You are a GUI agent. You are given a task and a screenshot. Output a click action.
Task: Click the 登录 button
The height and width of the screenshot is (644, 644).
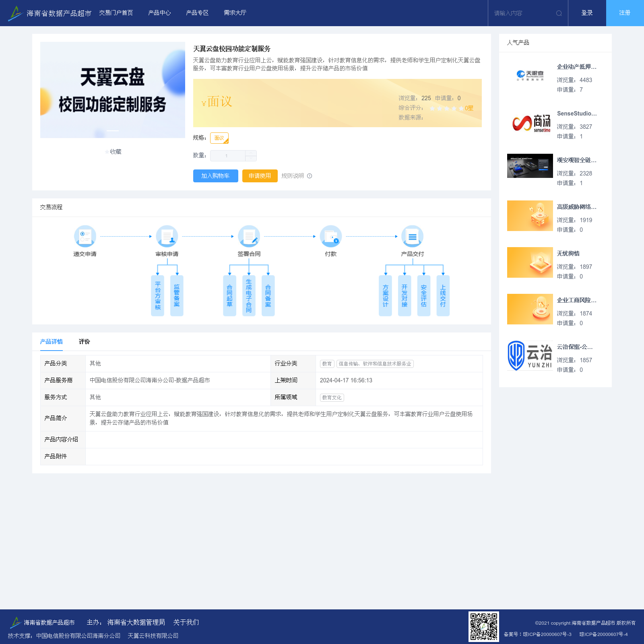tap(587, 13)
